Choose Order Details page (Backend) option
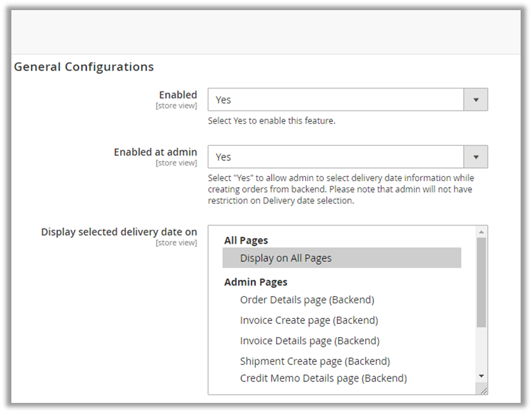The width and height of the screenshot is (532, 413). pos(307,299)
